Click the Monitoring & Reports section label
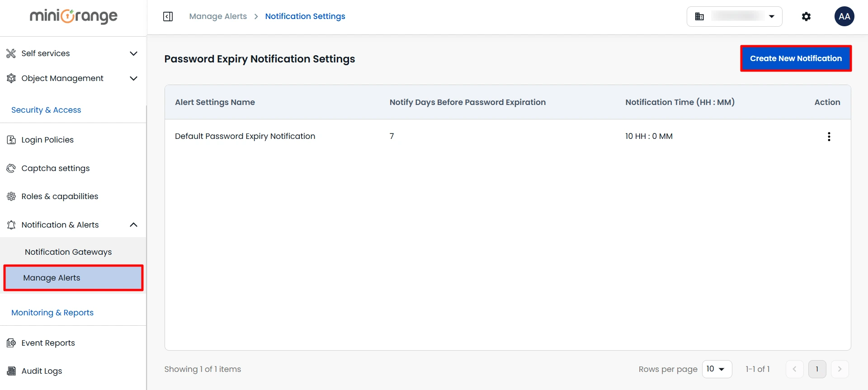 [x=52, y=313]
